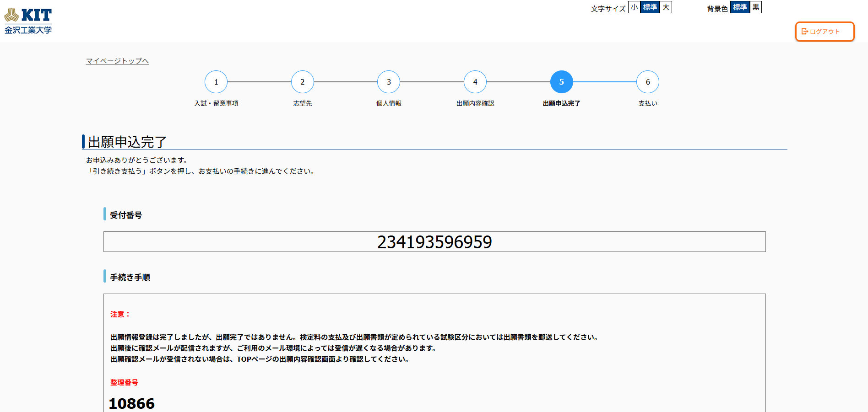This screenshot has height=412, width=868.
Task: Click the KIT university logo
Action: (28, 21)
